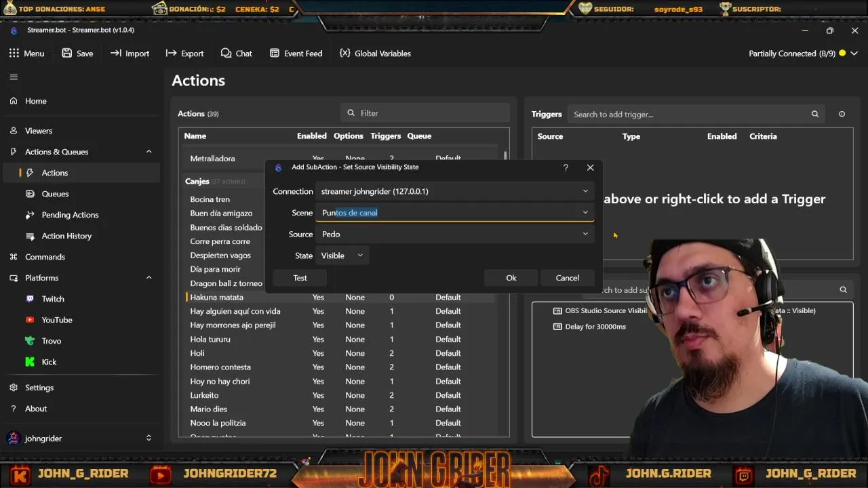
Task: Click Ok in the SubAction dialog
Action: [511, 278]
